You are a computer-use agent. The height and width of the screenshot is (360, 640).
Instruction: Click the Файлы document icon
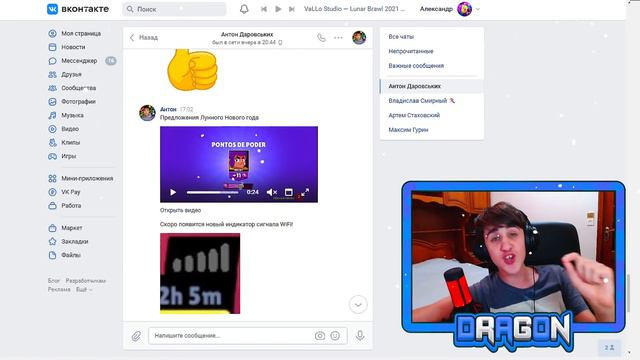pyautogui.click(x=52, y=255)
